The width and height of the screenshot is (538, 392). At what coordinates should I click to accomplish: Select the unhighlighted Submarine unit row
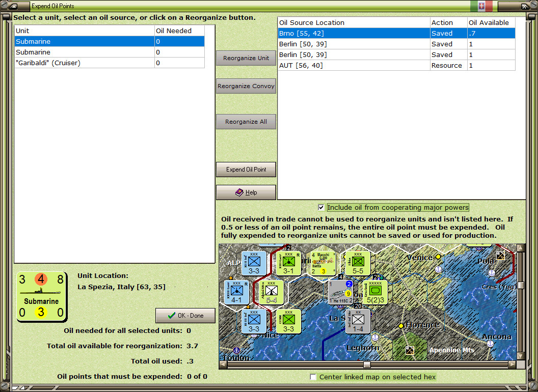(110, 52)
